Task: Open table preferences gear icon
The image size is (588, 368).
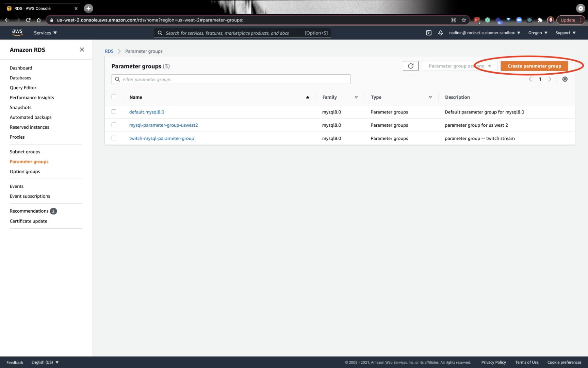Action: pos(565,79)
